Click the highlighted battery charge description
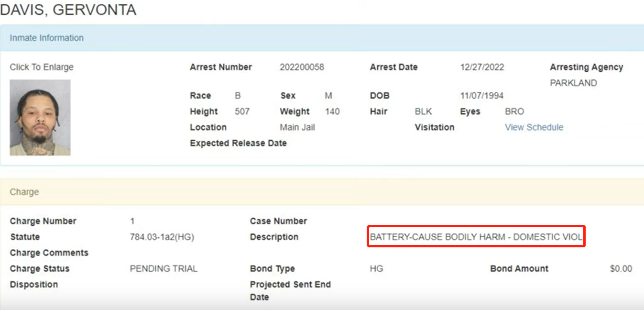This screenshot has height=310, width=644. (x=476, y=237)
